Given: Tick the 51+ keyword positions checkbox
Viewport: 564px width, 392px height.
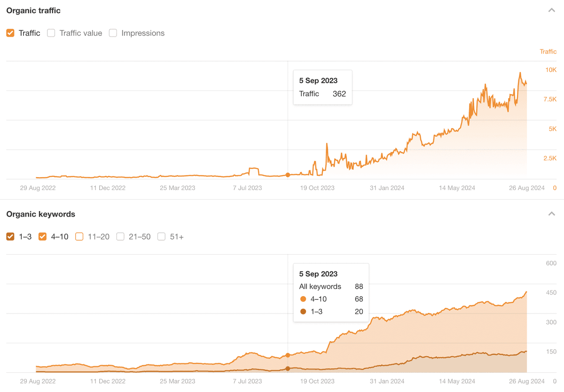Looking at the screenshot, I should pos(161,237).
